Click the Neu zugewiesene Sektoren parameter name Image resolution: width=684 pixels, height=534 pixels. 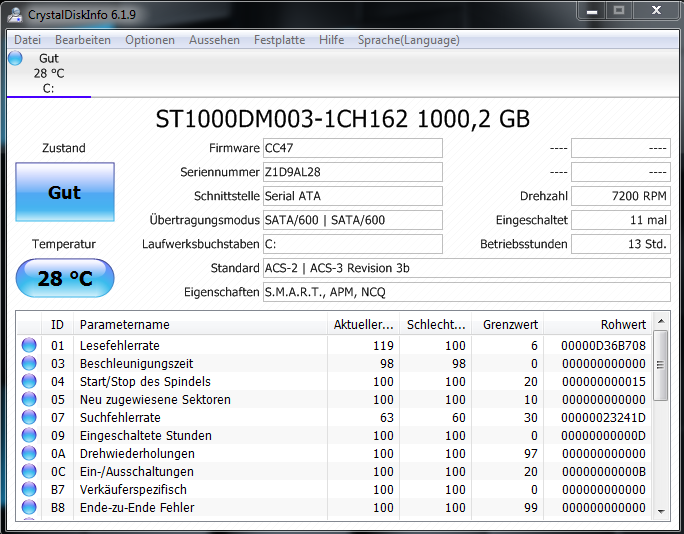155,400
